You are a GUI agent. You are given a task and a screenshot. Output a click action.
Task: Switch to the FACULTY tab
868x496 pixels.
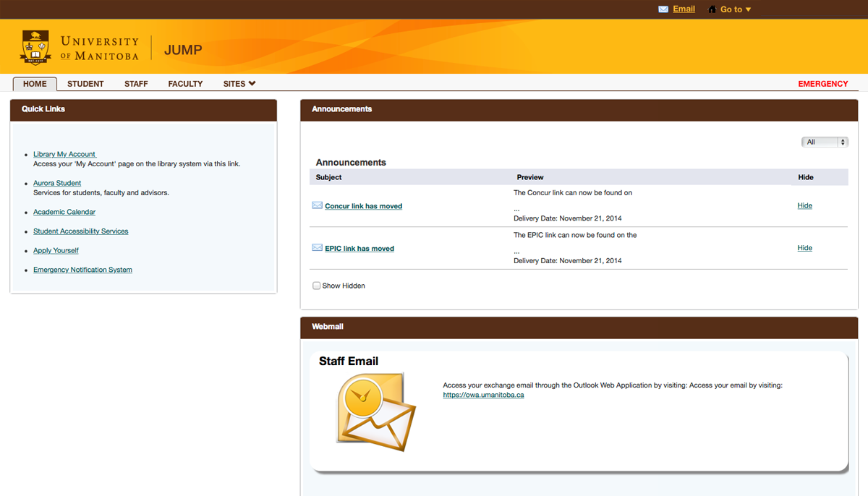[x=185, y=84]
